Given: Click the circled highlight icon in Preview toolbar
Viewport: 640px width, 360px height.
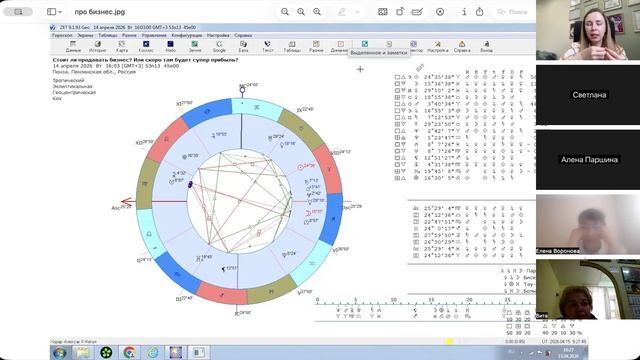Looking at the screenshot, I should [x=440, y=12].
